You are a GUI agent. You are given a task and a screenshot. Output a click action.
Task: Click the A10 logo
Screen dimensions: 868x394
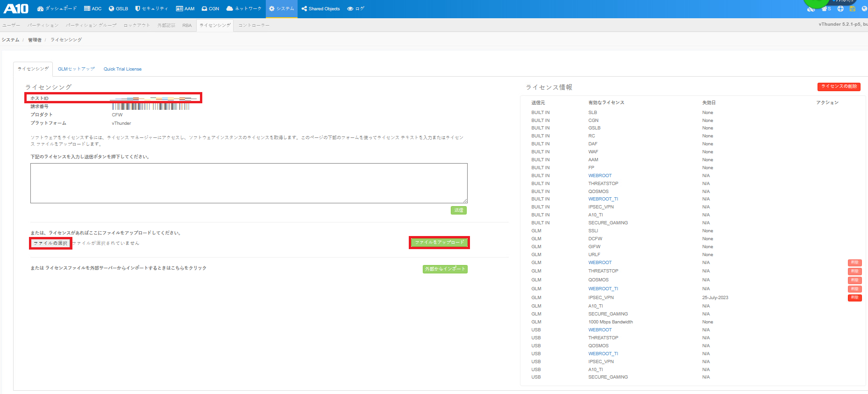16,8
